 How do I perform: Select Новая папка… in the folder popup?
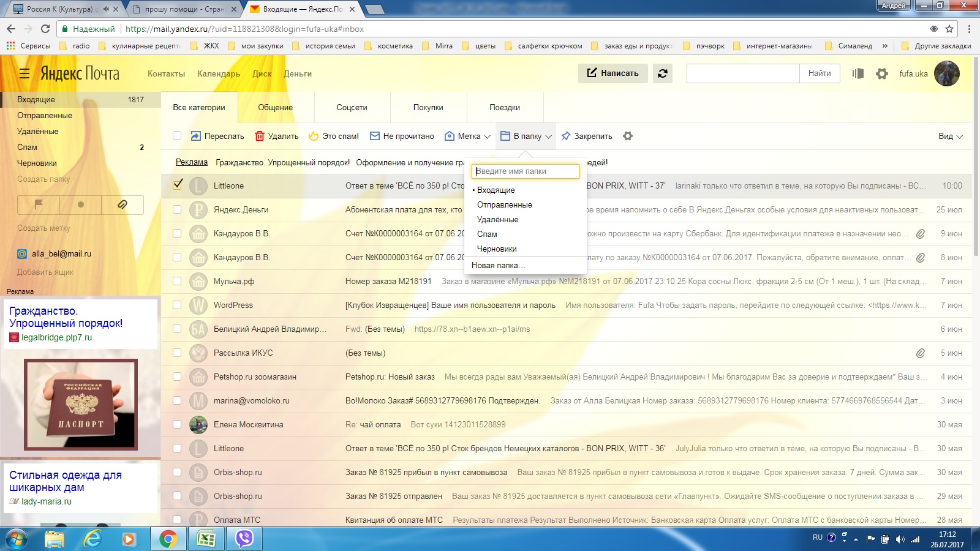498,265
